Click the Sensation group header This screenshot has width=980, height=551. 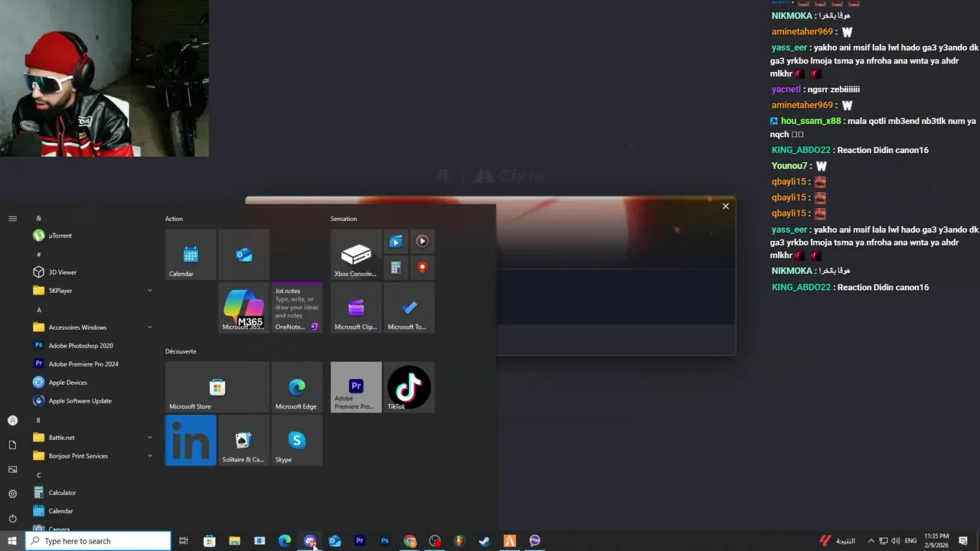pyautogui.click(x=344, y=219)
